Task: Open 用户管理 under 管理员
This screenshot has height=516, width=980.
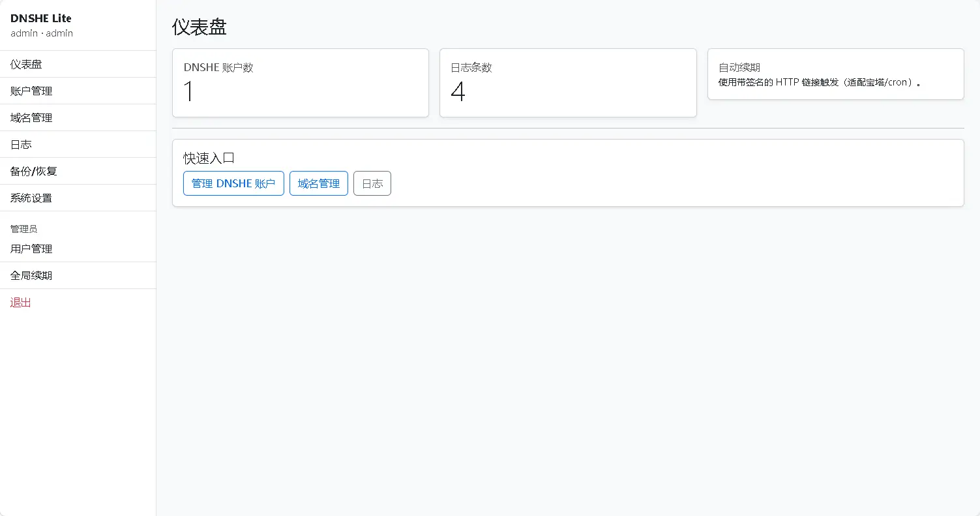Action: click(31, 249)
